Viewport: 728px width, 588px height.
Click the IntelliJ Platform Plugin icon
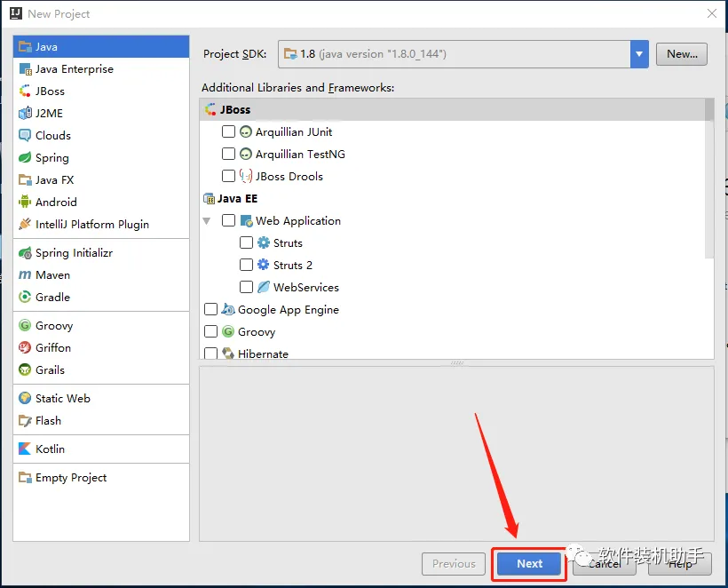tap(25, 225)
